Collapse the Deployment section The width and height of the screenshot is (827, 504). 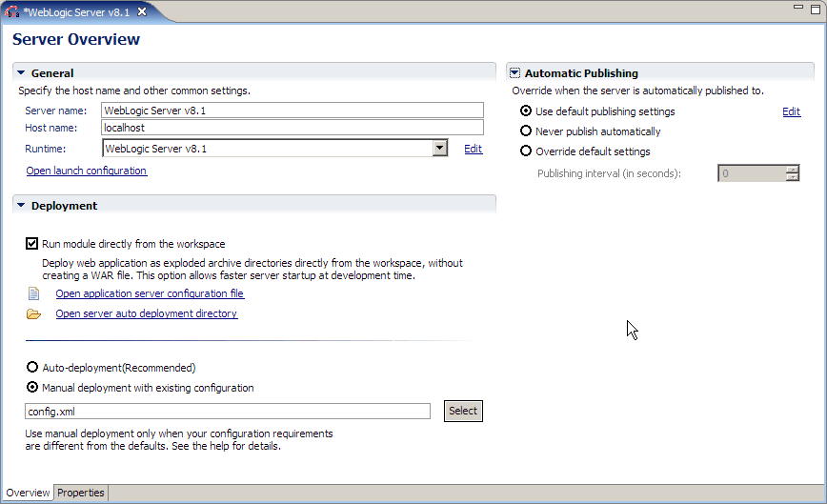[x=21, y=205]
